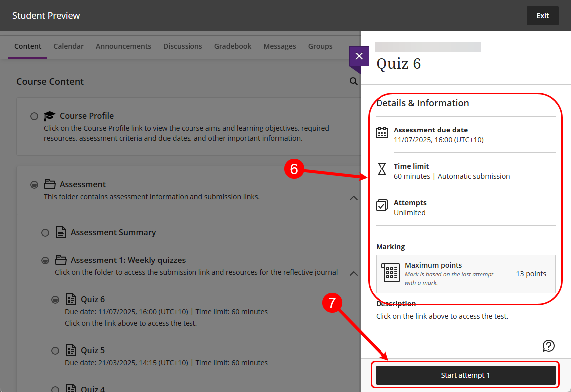Open the Discussions tab
571x392 pixels.
(183, 46)
